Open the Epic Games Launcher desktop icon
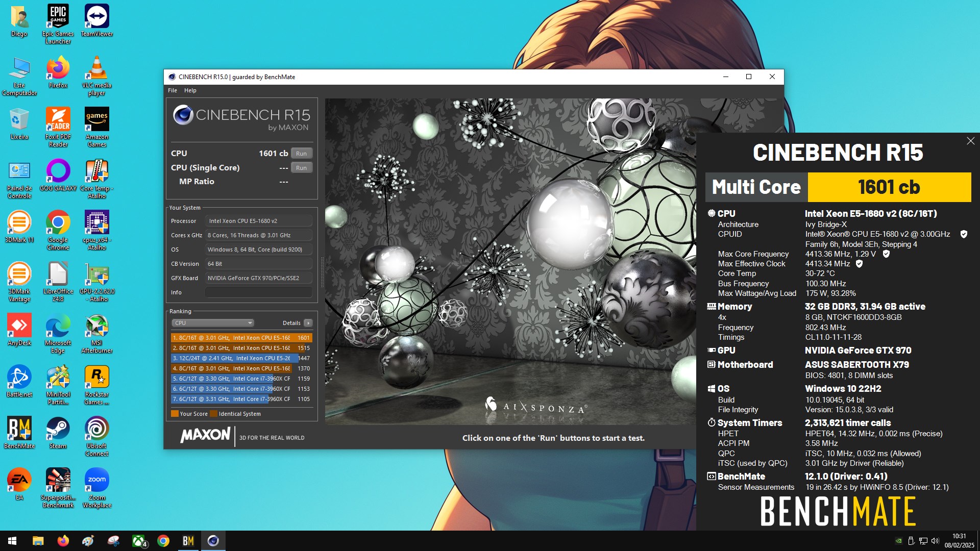 pos(58,24)
